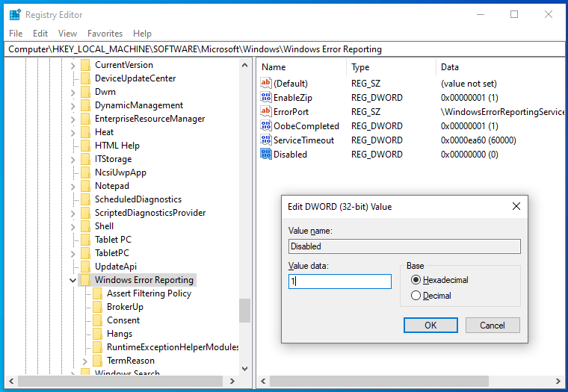Open the Favorites menu
568x392 pixels.
pyautogui.click(x=105, y=34)
